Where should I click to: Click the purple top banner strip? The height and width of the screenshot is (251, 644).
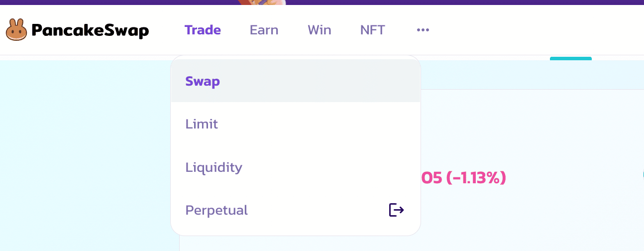[448, 2]
